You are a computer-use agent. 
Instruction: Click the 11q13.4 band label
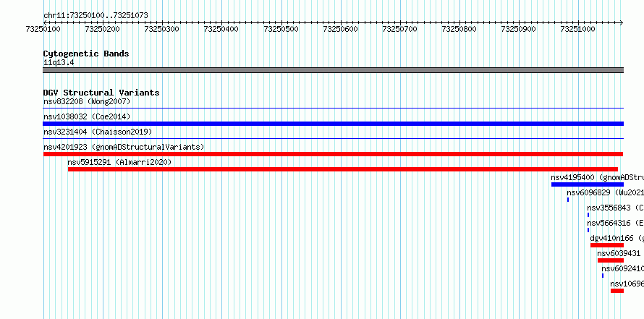(x=59, y=63)
